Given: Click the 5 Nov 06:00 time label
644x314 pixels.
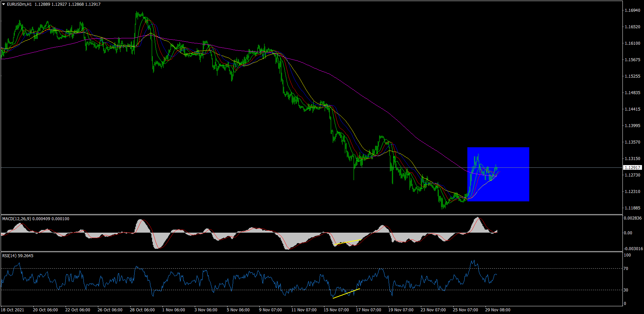Looking at the screenshot, I should click(238, 310).
